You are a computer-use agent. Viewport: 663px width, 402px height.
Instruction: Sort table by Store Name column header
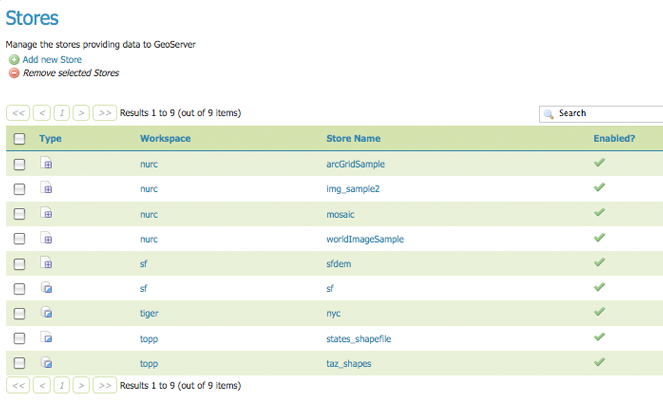353,138
